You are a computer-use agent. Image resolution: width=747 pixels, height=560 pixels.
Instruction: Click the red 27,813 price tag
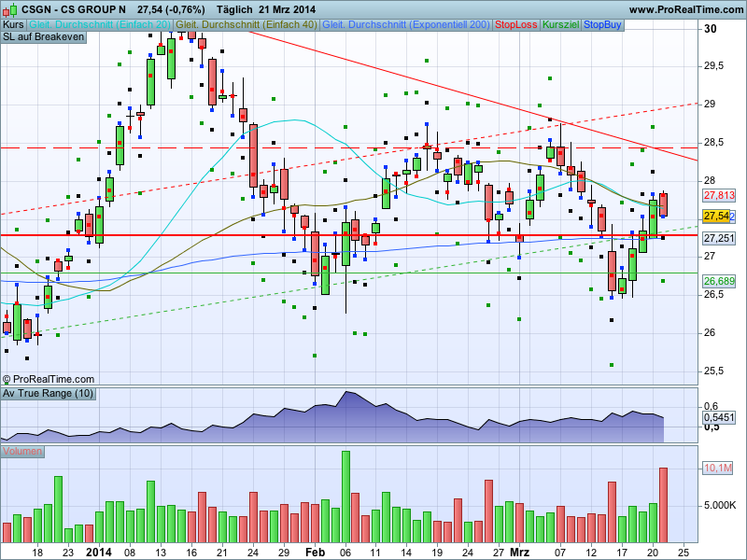click(719, 195)
